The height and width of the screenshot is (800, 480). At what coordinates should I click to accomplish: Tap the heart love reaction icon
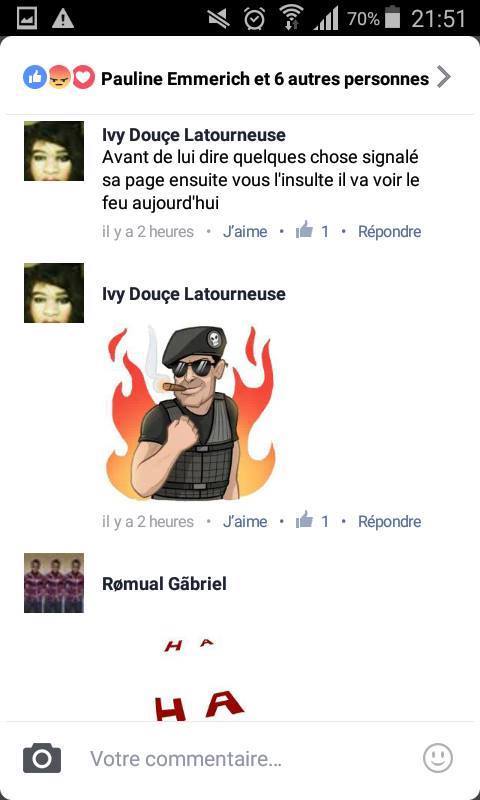(83, 78)
